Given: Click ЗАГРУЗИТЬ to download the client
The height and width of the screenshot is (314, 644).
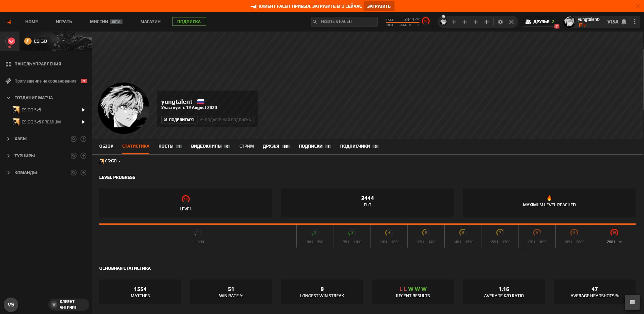Looking at the screenshot, I should pyautogui.click(x=379, y=6).
